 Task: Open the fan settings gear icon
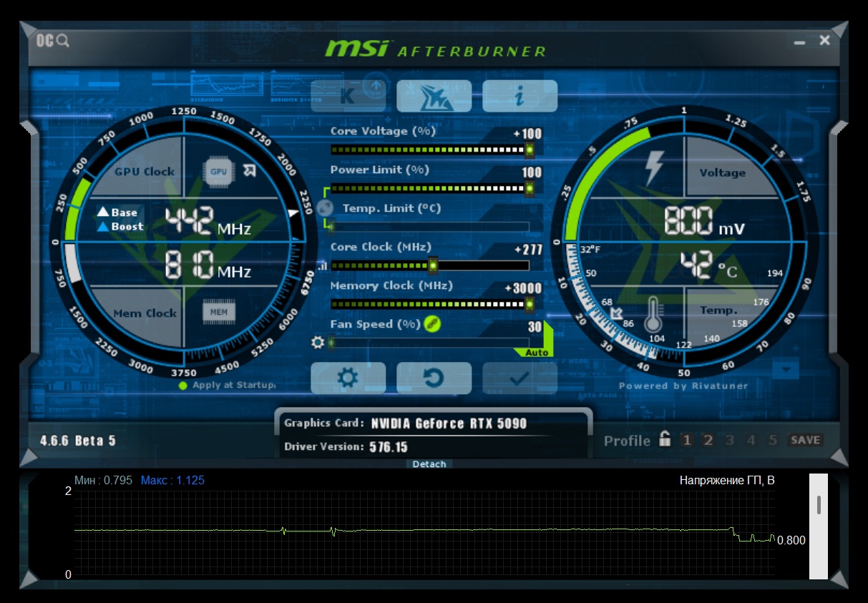point(318,343)
